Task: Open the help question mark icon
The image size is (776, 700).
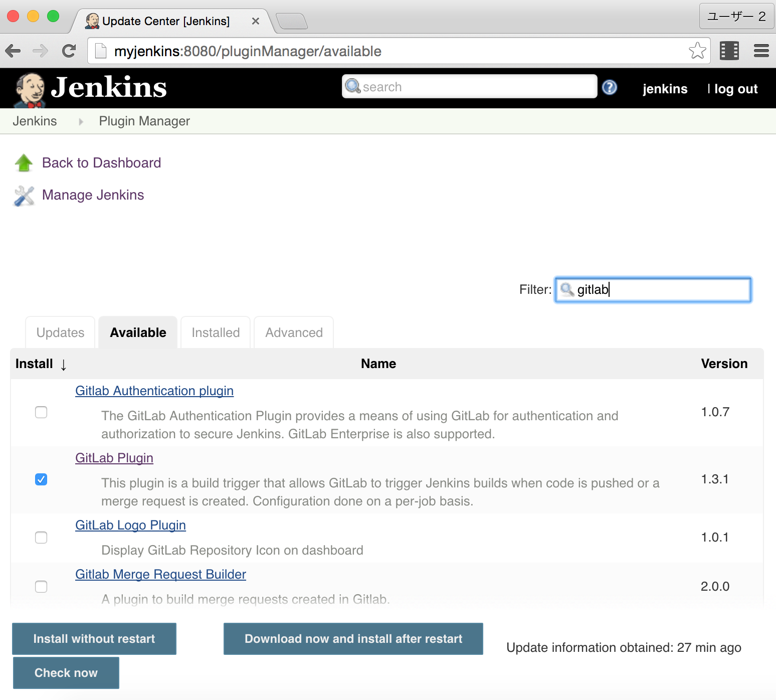Action: click(x=610, y=87)
